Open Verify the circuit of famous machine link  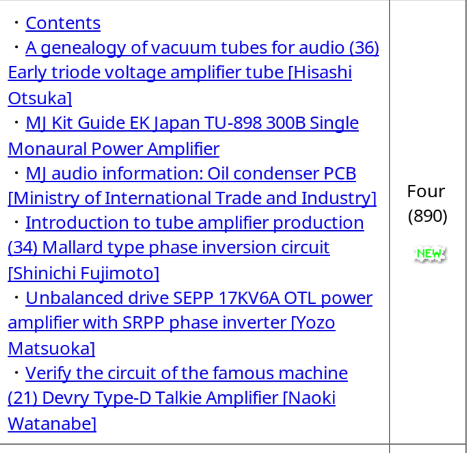[x=186, y=373]
